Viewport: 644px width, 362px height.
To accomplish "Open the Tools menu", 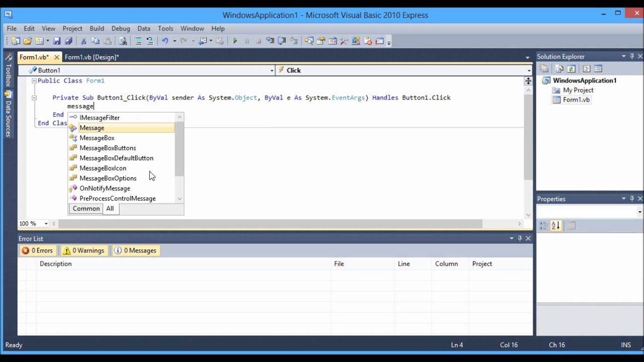I will pos(166,29).
